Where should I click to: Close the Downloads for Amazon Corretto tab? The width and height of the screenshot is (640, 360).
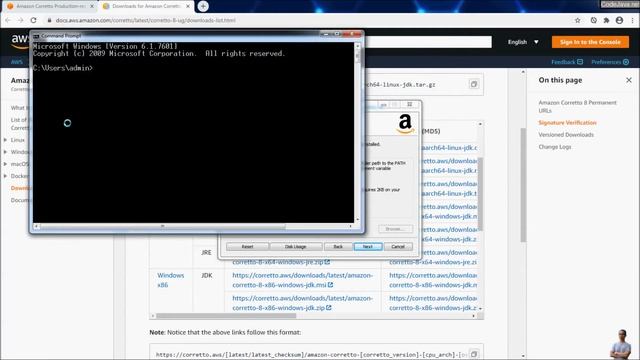point(188,6)
